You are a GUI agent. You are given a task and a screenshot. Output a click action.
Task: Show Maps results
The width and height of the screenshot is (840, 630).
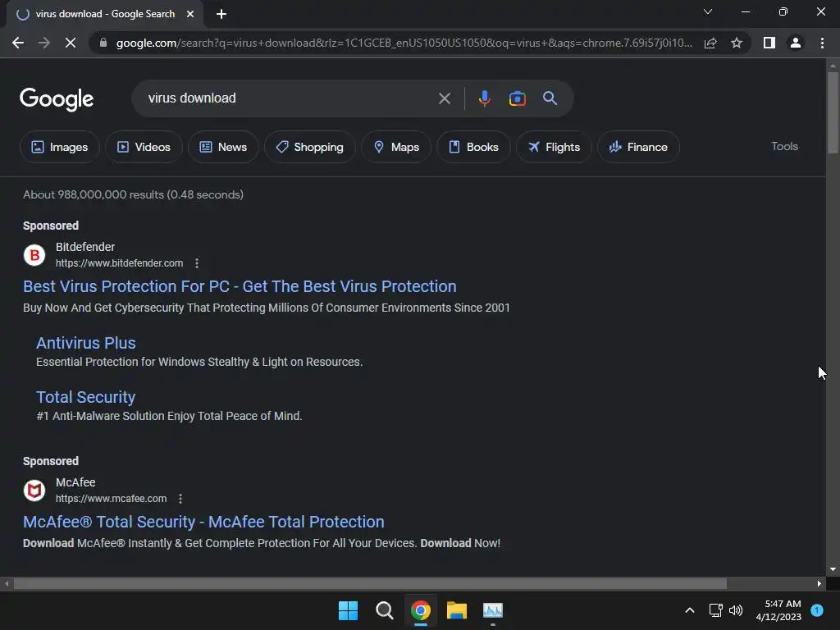click(396, 147)
